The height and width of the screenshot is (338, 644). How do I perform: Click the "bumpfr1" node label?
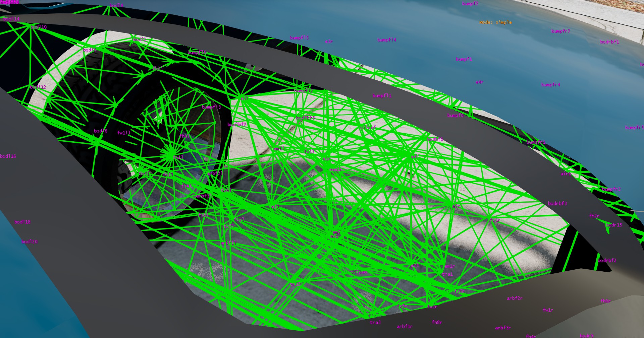tap(536, 142)
